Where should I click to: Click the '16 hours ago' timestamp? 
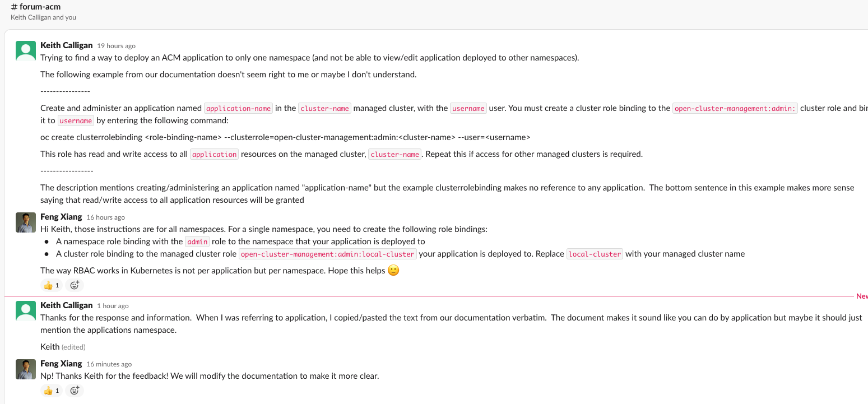[x=105, y=217]
